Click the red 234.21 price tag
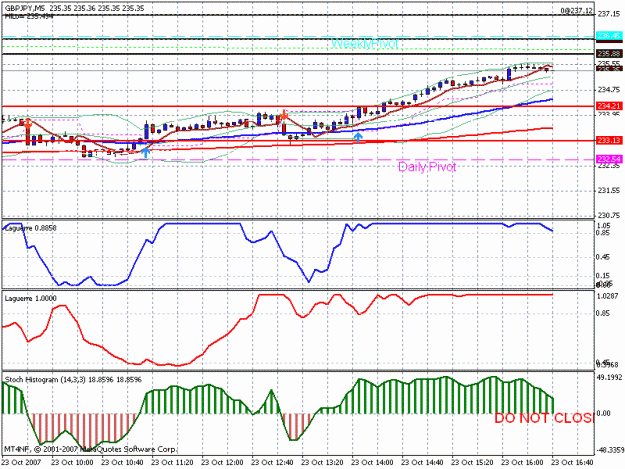625x469 pixels. point(609,106)
